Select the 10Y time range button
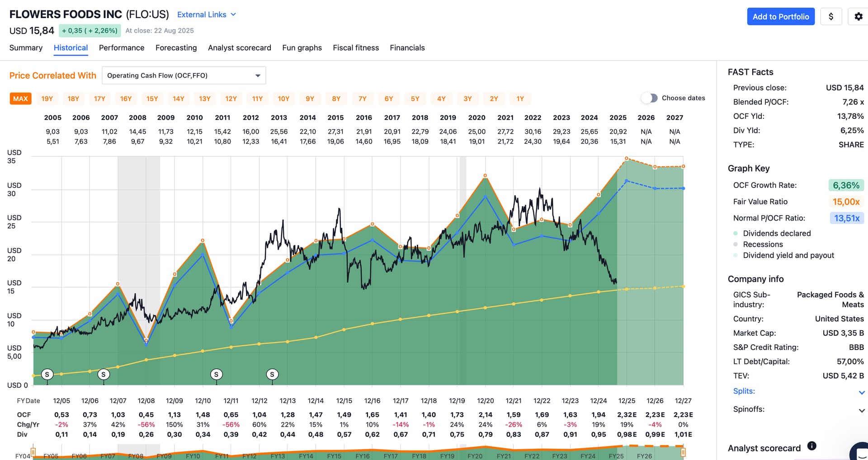The image size is (868, 460). point(283,99)
